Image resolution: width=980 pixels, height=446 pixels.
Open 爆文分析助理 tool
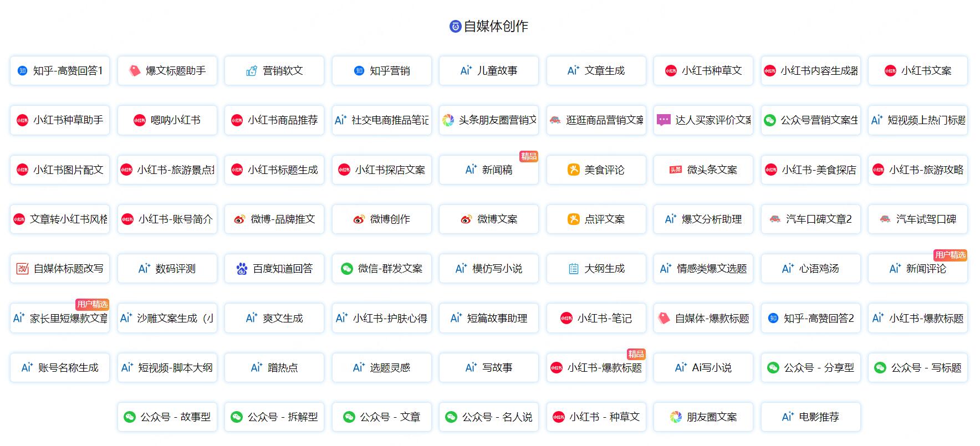point(703,219)
